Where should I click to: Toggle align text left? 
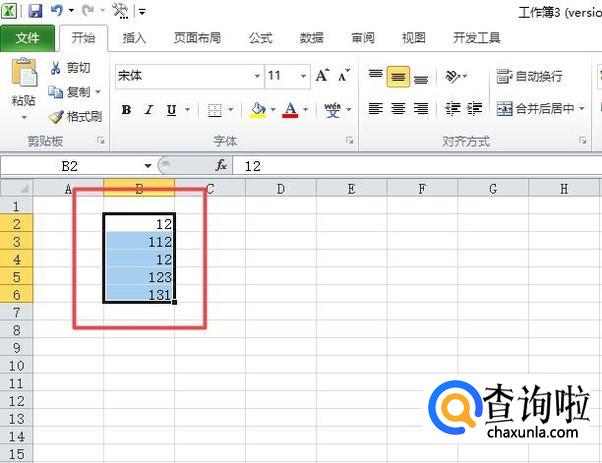coord(375,109)
